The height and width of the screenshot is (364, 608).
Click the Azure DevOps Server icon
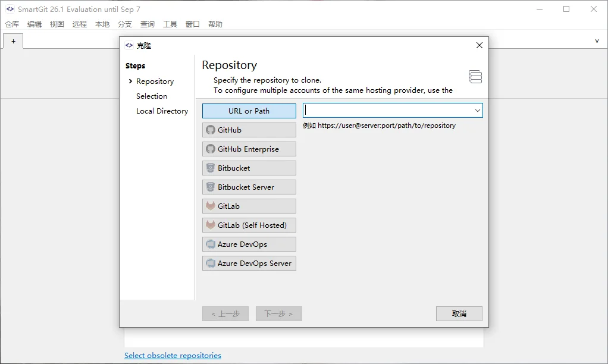tap(211, 263)
